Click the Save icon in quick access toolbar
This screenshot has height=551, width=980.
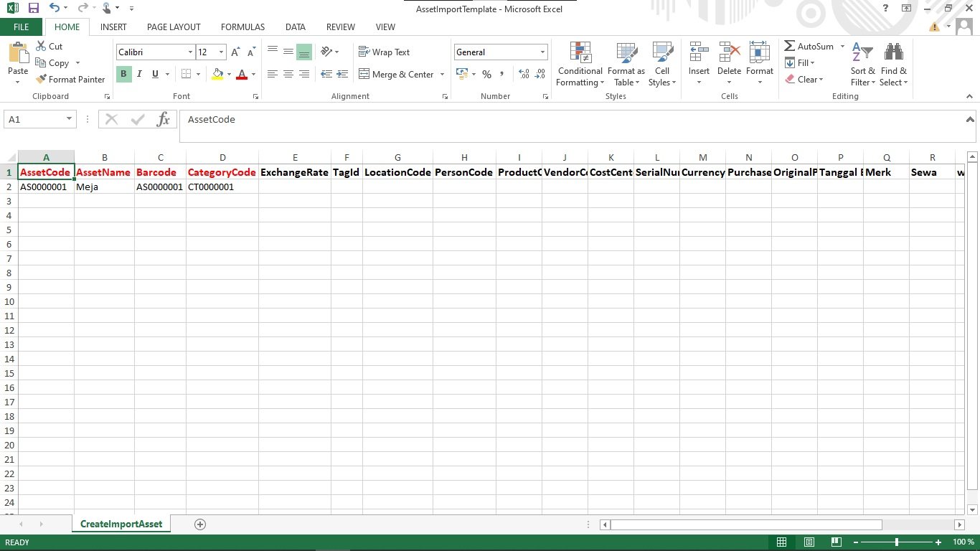point(33,8)
